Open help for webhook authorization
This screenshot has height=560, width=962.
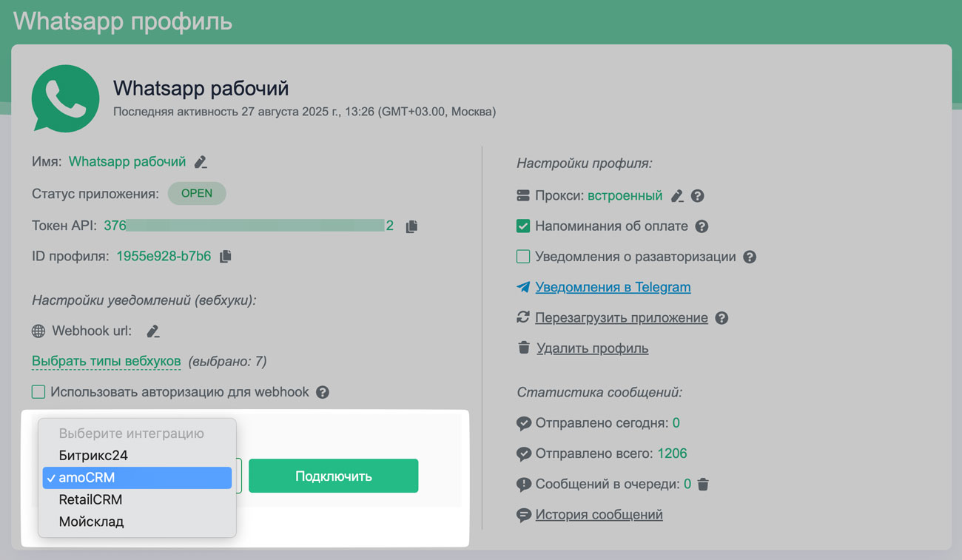tap(322, 392)
